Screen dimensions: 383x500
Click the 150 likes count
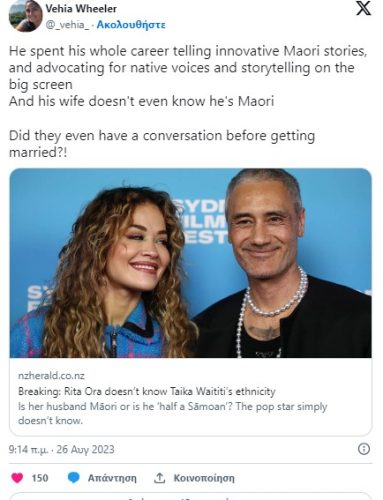pyautogui.click(x=40, y=478)
